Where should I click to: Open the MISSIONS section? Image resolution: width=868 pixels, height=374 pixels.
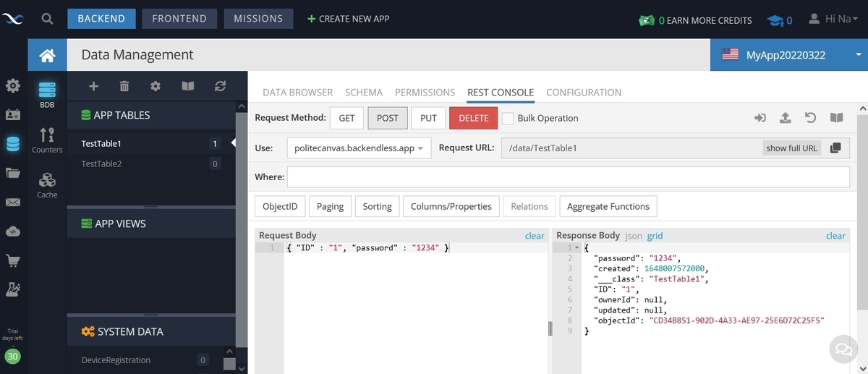258,19
